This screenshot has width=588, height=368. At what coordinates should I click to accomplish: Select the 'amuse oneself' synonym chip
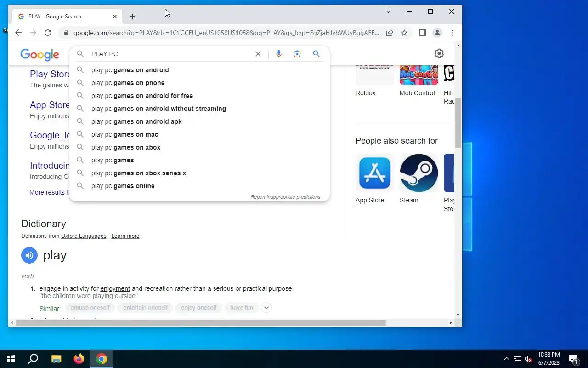click(90, 308)
